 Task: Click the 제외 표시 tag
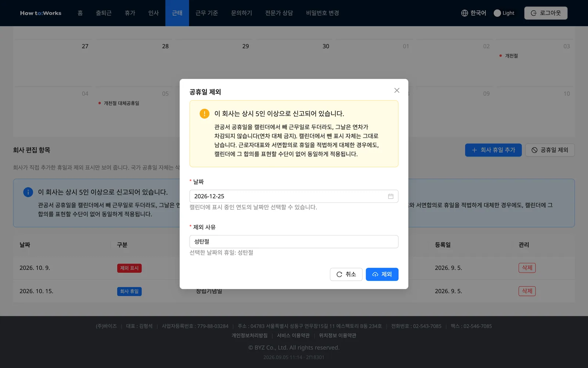pyautogui.click(x=129, y=268)
